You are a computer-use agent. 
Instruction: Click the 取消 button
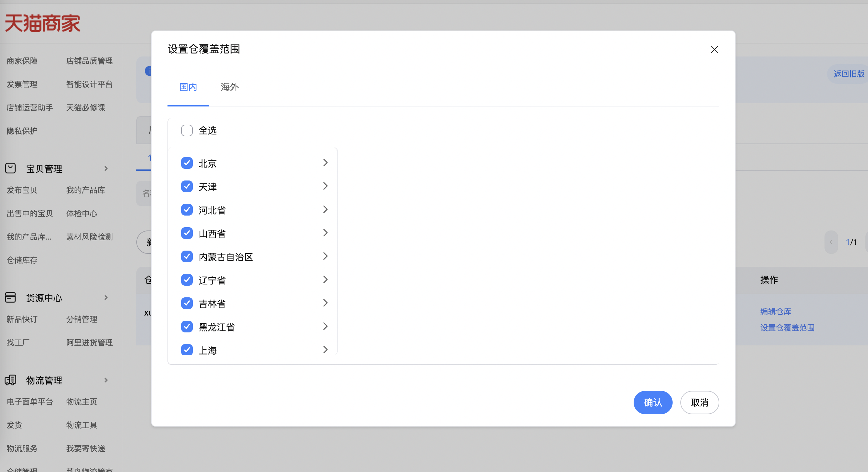pyautogui.click(x=700, y=403)
